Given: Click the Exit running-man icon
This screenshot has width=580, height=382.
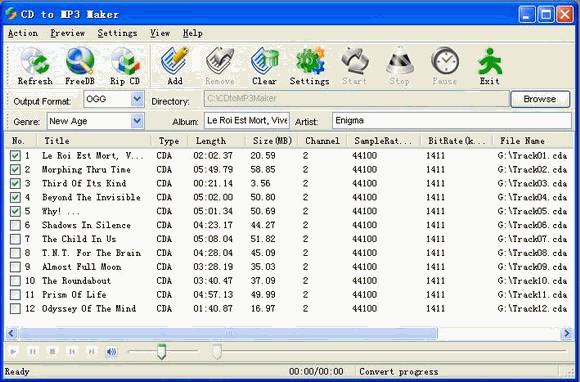Looking at the screenshot, I should click(x=489, y=61).
